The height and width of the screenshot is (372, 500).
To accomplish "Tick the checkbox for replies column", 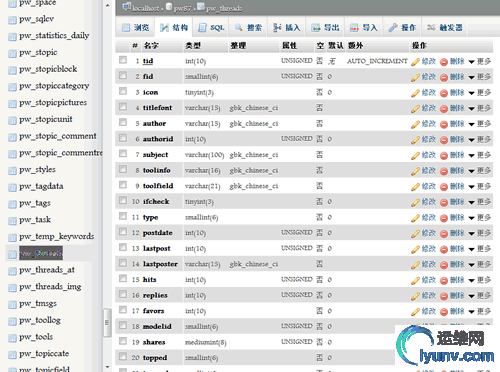I will tap(123, 294).
